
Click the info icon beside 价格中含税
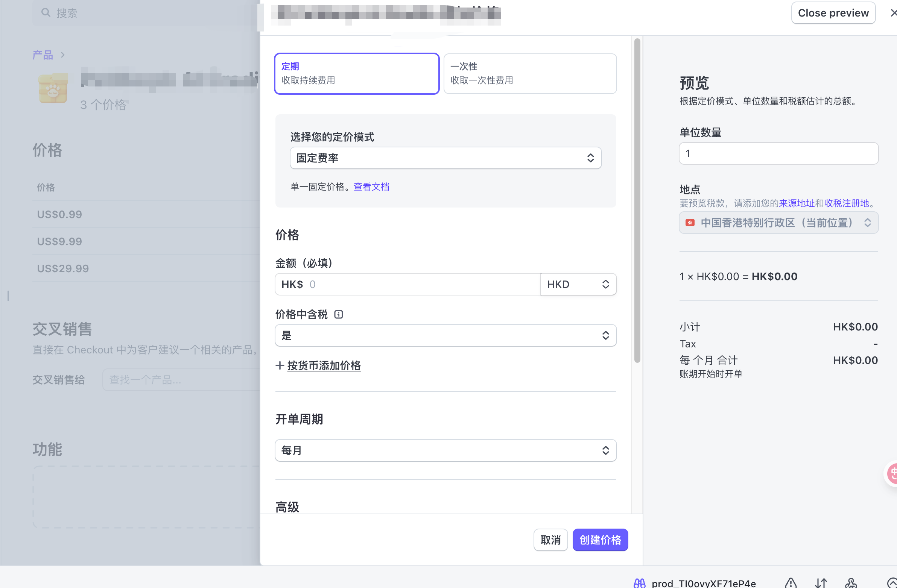[339, 314]
